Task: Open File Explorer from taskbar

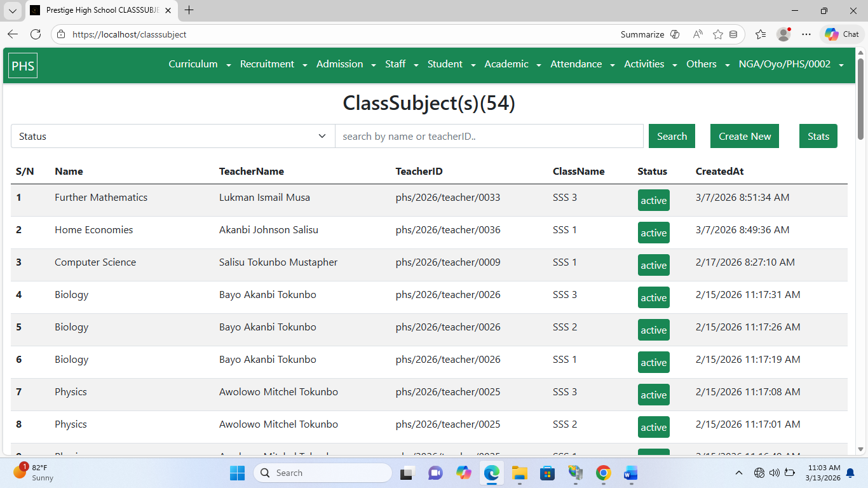Action: pyautogui.click(x=519, y=473)
